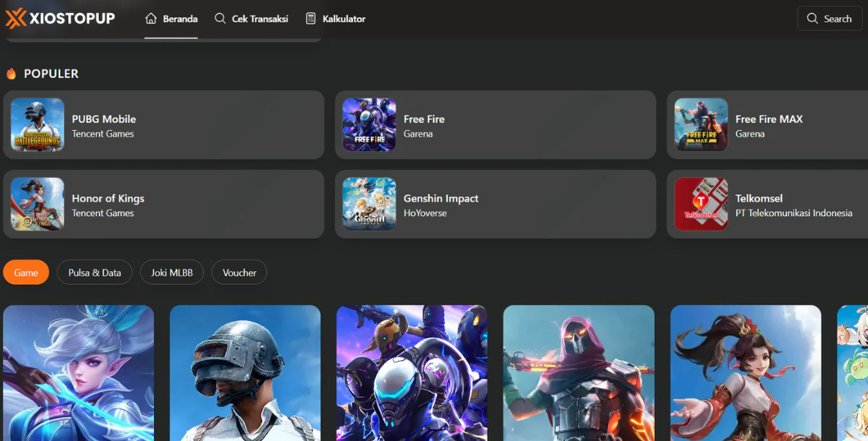Click Garena text under Free Fire MAX
The height and width of the screenshot is (441, 868).
[750, 134]
